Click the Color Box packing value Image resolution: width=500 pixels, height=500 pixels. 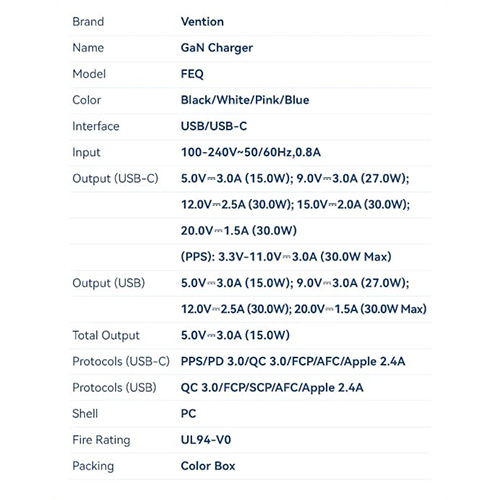click(208, 466)
